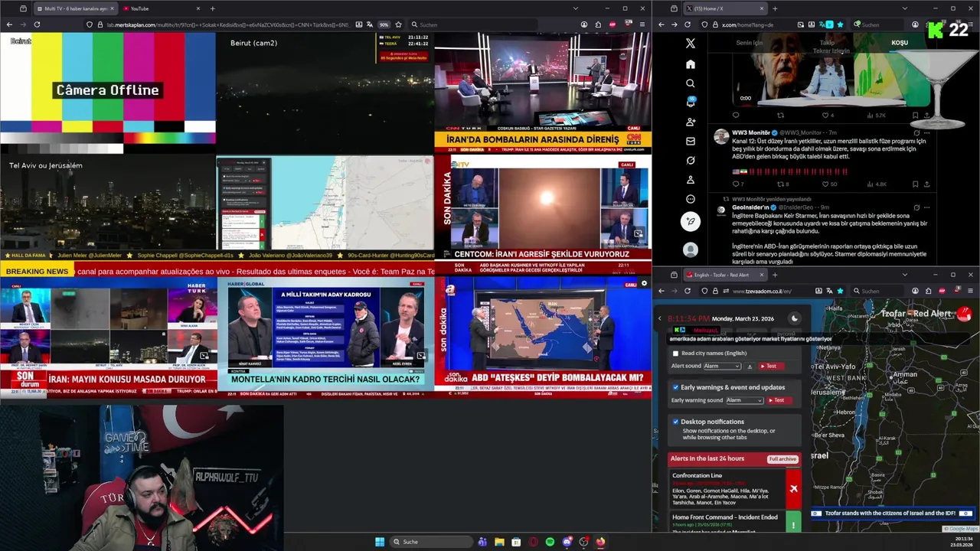Select Tel Aviv ou Jerusalém stream tile
Screen dimensions: 980x551
(108, 204)
